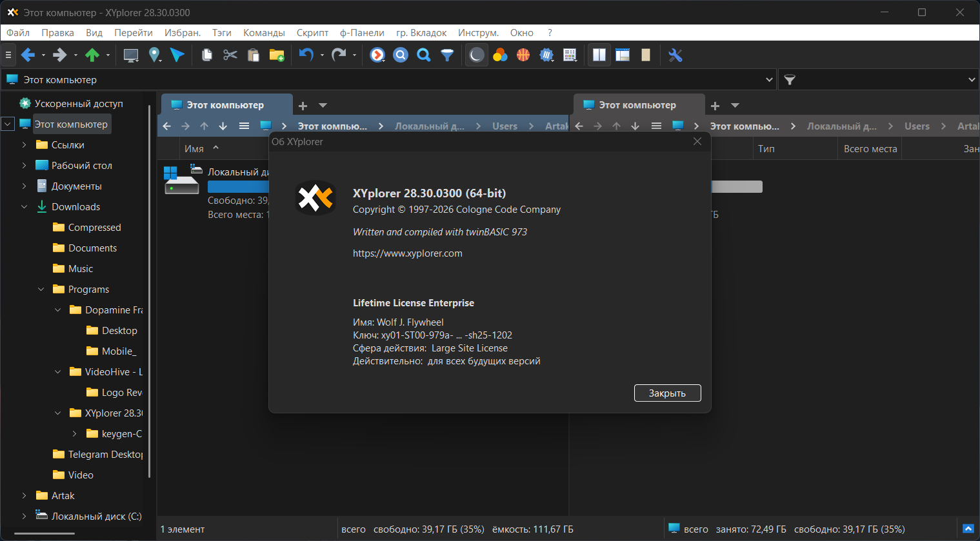Screen dimensions: 980x541
Task: Open the drives monitor icon in the toolbar
Action: coord(131,55)
